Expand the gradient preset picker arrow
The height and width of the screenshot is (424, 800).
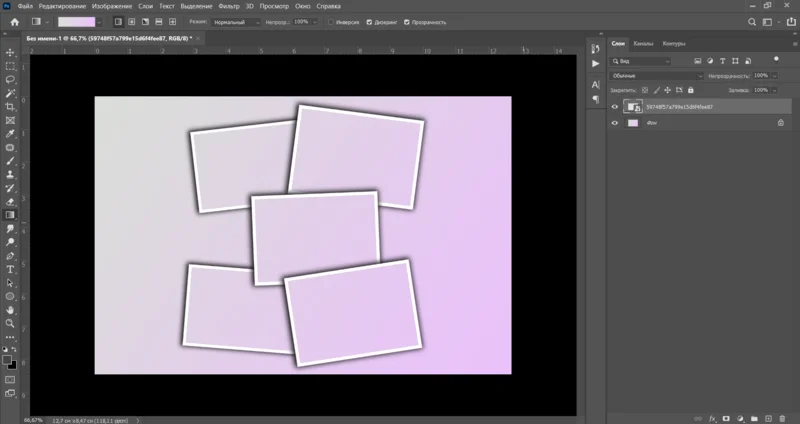click(x=100, y=21)
